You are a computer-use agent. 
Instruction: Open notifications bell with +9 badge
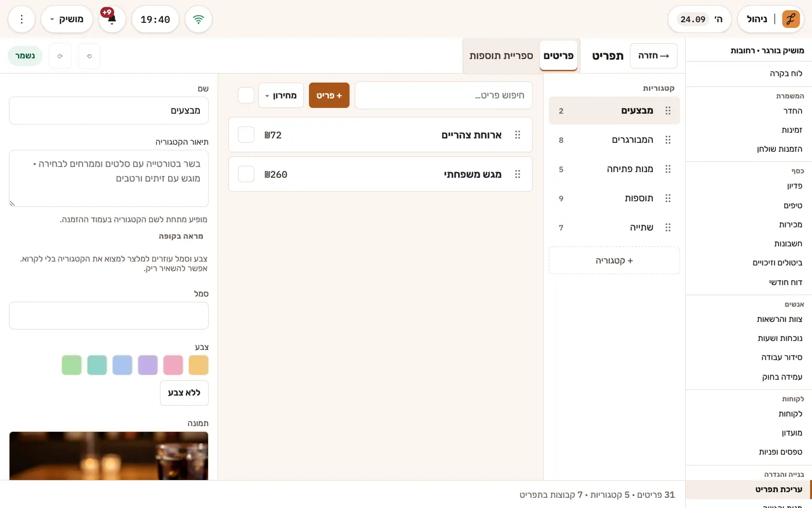pos(112,19)
